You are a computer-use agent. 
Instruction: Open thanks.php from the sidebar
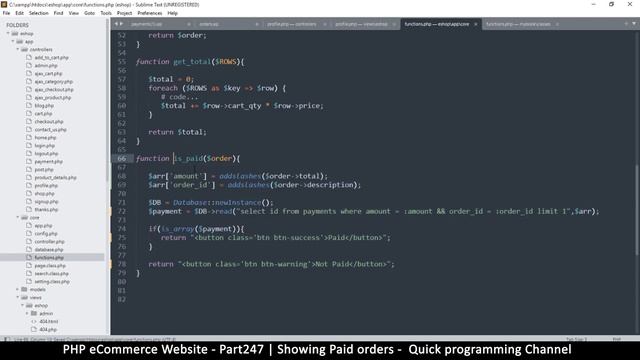pyautogui.click(x=46, y=209)
